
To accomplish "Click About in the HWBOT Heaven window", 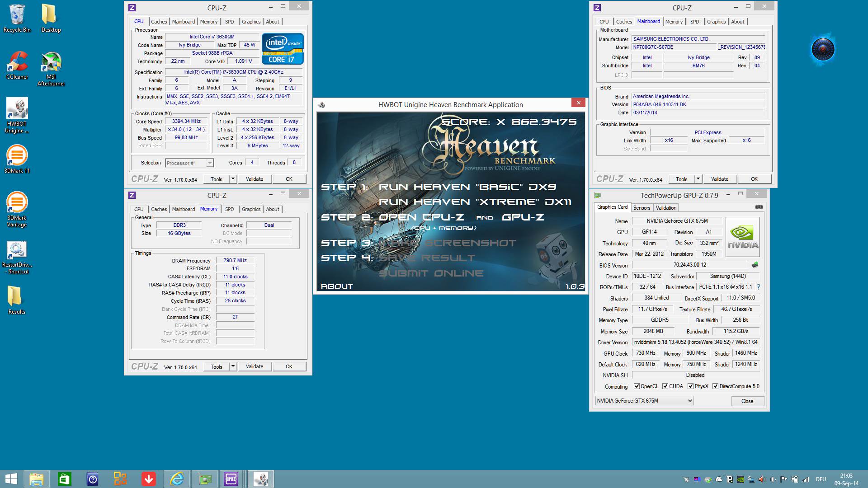I will click(x=337, y=286).
